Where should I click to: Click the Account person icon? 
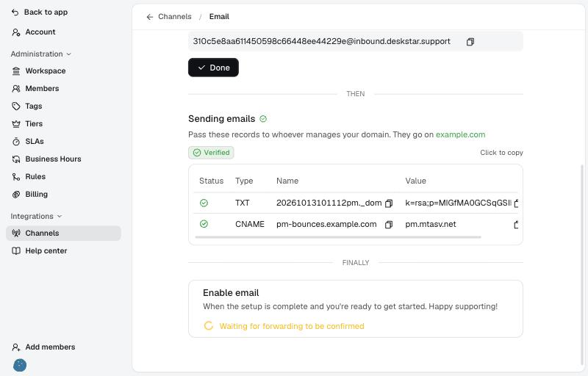pyautogui.click(x=16, y=32)
